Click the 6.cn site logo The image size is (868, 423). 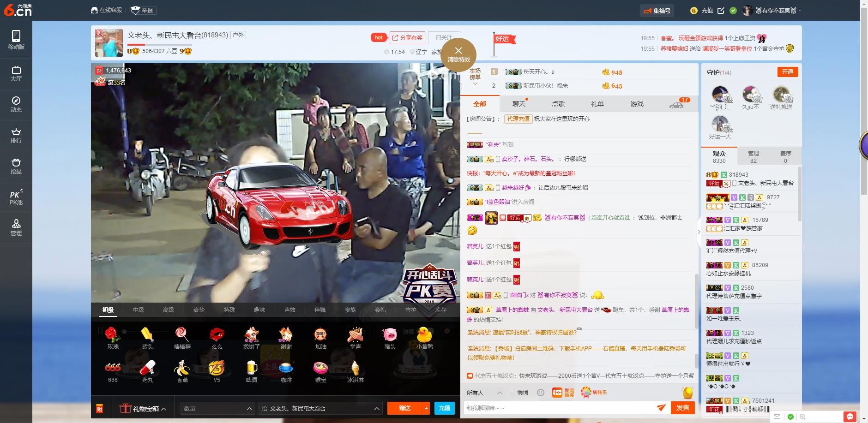click(x=18, y=10)
